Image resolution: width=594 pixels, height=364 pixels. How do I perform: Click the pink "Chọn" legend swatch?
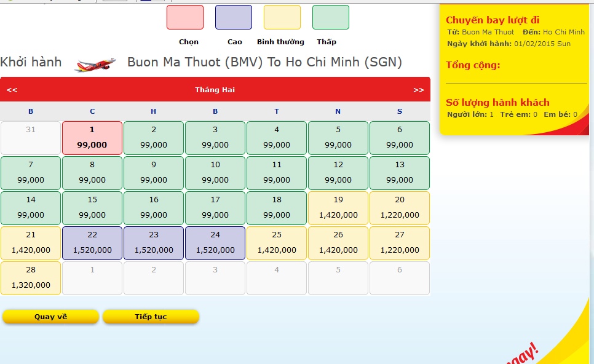[184, 17]
